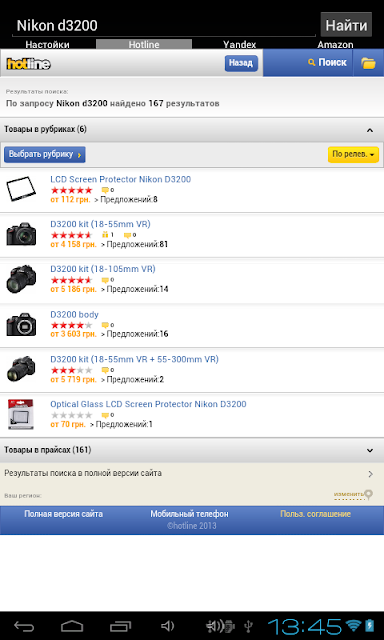Open D3200 kit (18-55mm VR + 55-300mm VR) link

pos(134,359)
